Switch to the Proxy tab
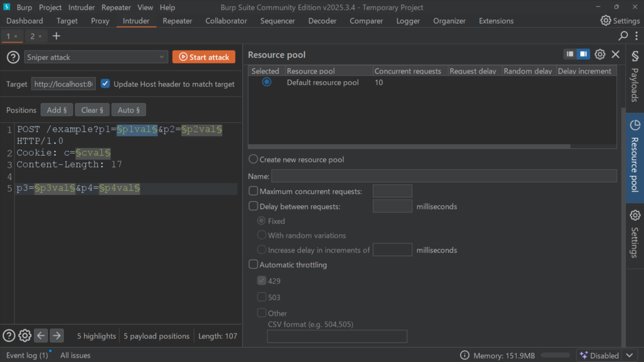The image size is (644, 362). (x=100, y=20)
